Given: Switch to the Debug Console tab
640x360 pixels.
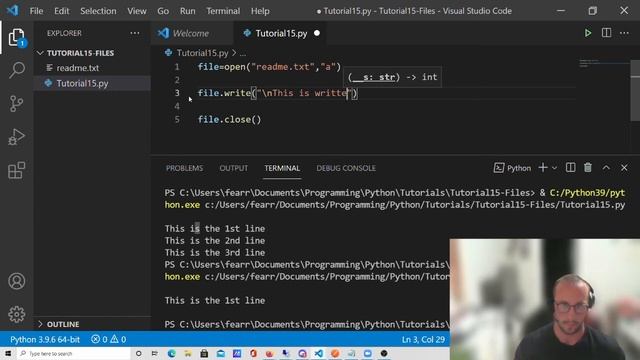Looking at the screenshot, I should [346, 168].
